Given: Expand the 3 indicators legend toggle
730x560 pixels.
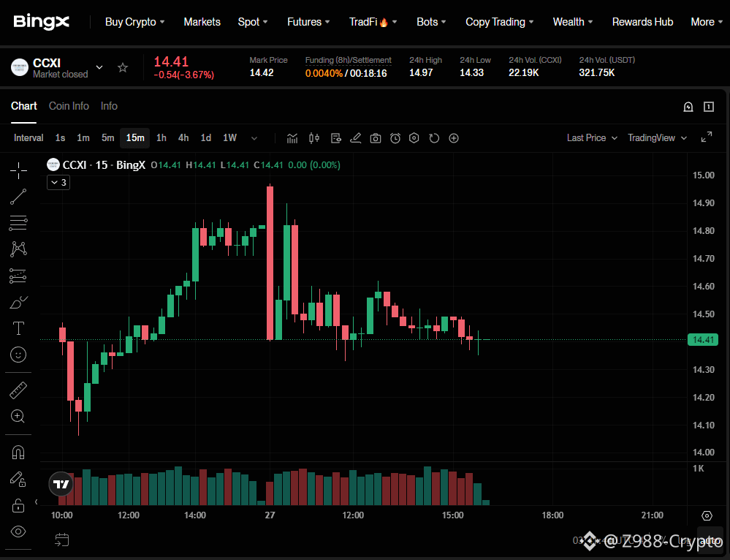Looking at the screenshot, I should tap(58, 183).
